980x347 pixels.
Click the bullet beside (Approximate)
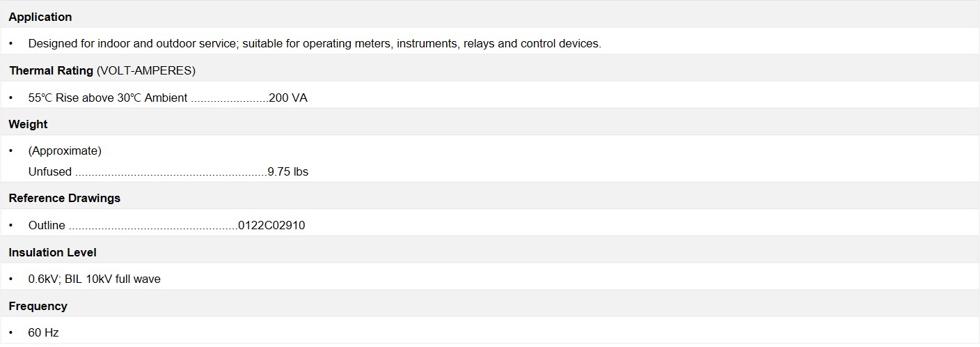(x=11, y=151)
